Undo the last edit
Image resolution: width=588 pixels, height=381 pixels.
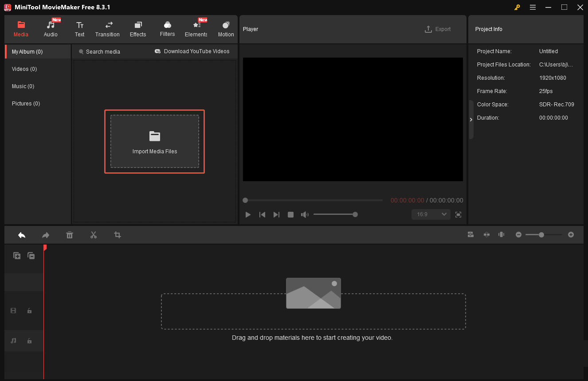[21, 235]
